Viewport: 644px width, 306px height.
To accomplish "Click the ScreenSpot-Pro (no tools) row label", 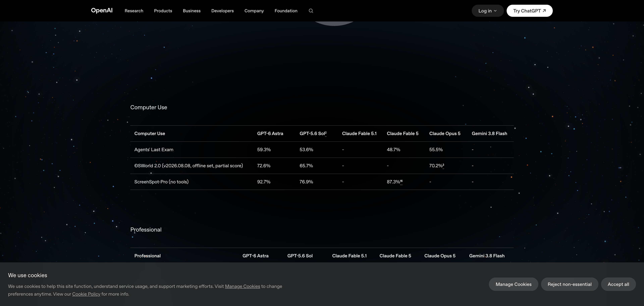I will coord(162,182).
